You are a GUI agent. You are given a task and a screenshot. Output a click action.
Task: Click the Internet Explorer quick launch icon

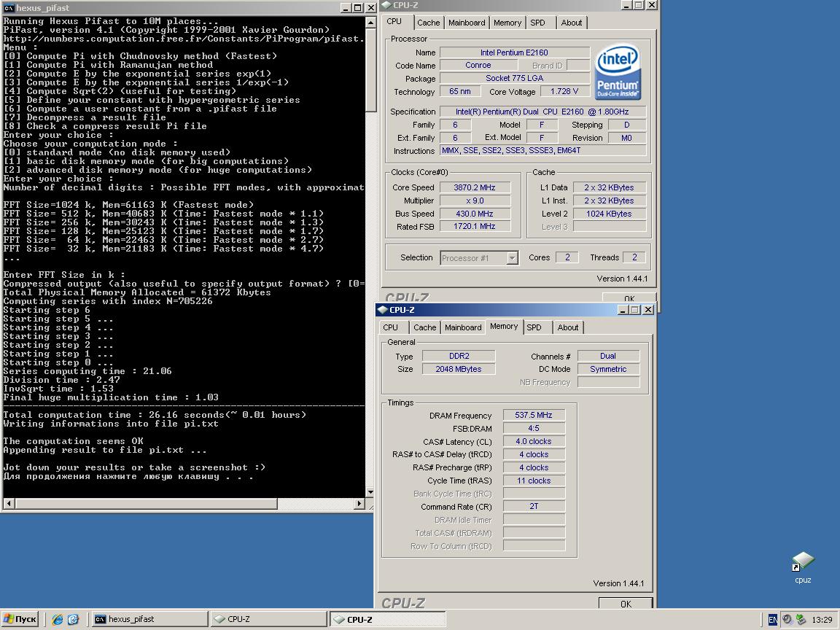[58, 619]
